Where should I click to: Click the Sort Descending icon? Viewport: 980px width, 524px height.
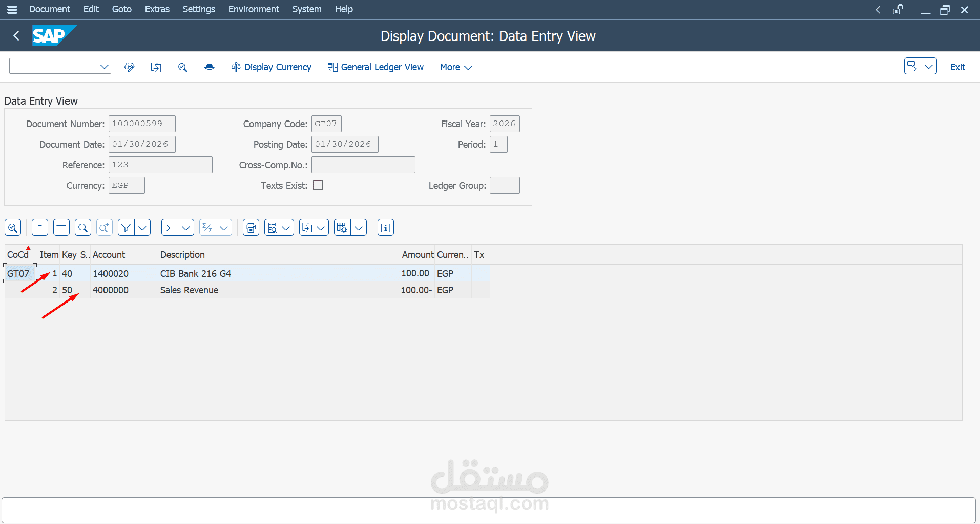point(61,227)
